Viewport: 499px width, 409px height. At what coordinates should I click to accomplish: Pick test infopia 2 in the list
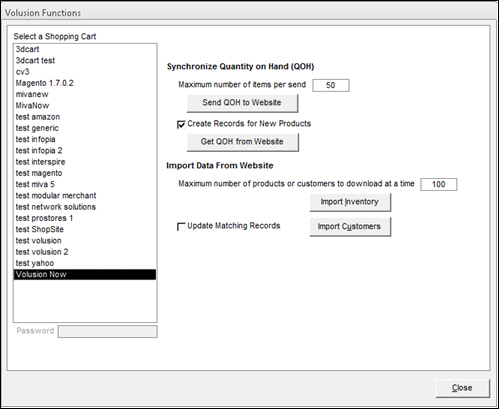tap(85, 151)
